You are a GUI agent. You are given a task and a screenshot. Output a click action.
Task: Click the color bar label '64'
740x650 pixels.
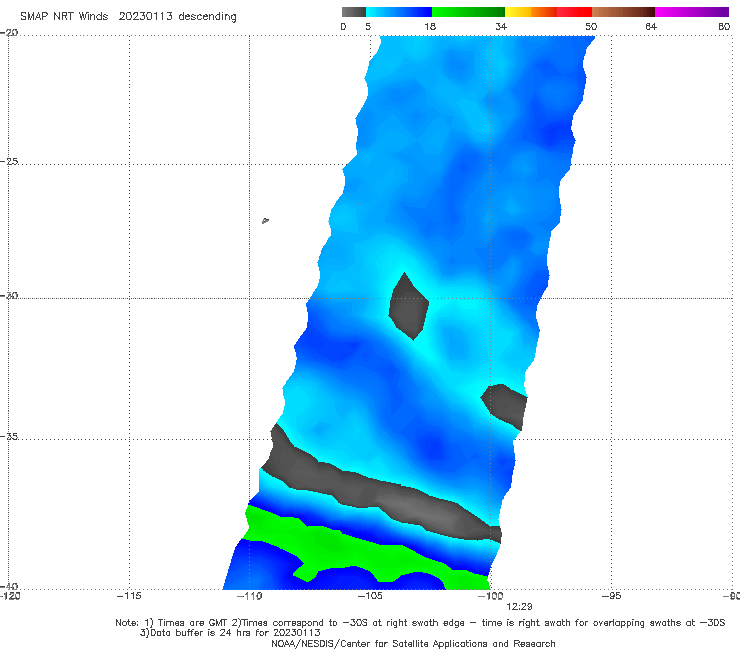coord(651,26)
